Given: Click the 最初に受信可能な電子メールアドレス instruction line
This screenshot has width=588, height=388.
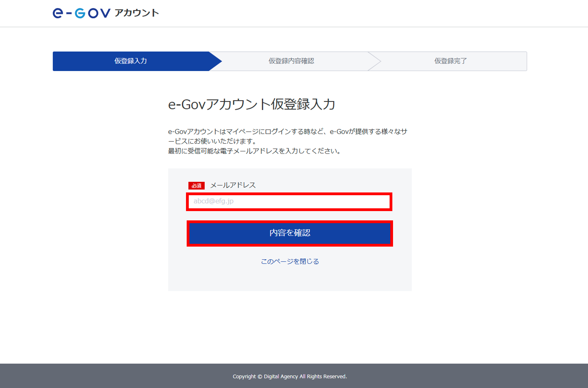Looking at the screenshot, I should (255, 151).
